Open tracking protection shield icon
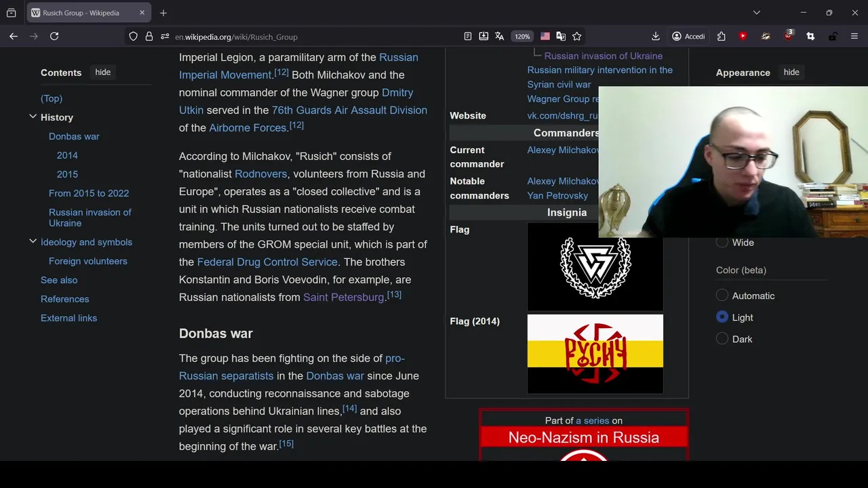 (134, 37)
